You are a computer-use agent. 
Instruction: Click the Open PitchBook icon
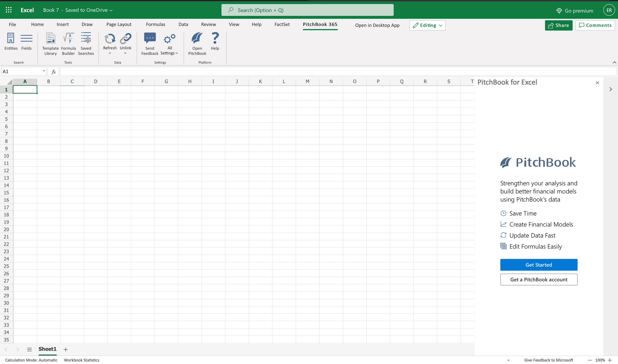pyautogui.click(x=197, y=38)
